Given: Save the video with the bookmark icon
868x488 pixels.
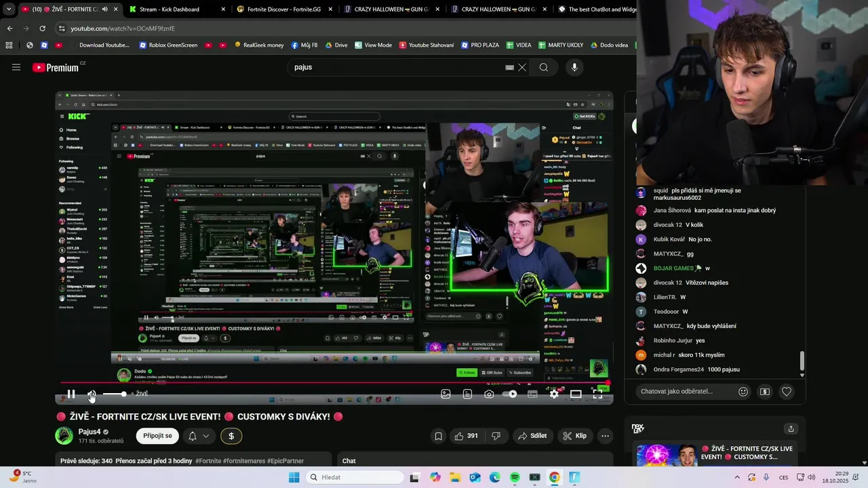Looking at the screenshot, I should click(x=439, y=436).
